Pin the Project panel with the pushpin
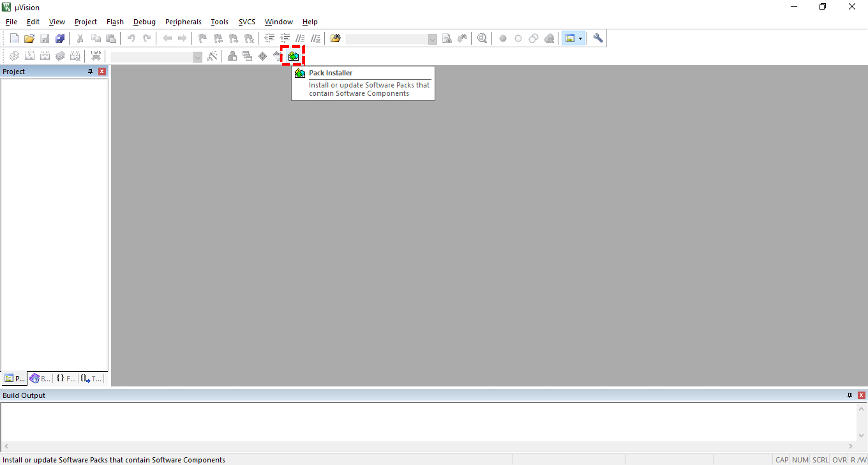The image size is (868, 465). click(x=90, y=71)
